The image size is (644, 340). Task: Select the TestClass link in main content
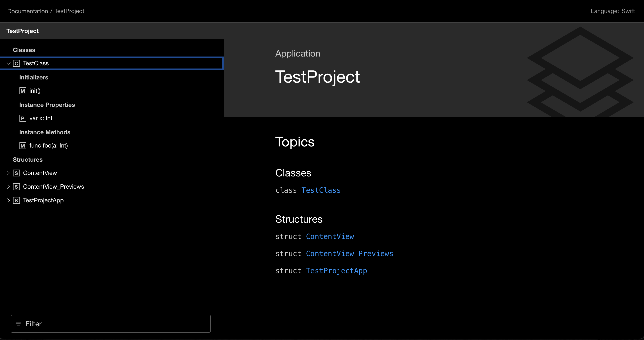pyautogui.click(x=321, y=190)
